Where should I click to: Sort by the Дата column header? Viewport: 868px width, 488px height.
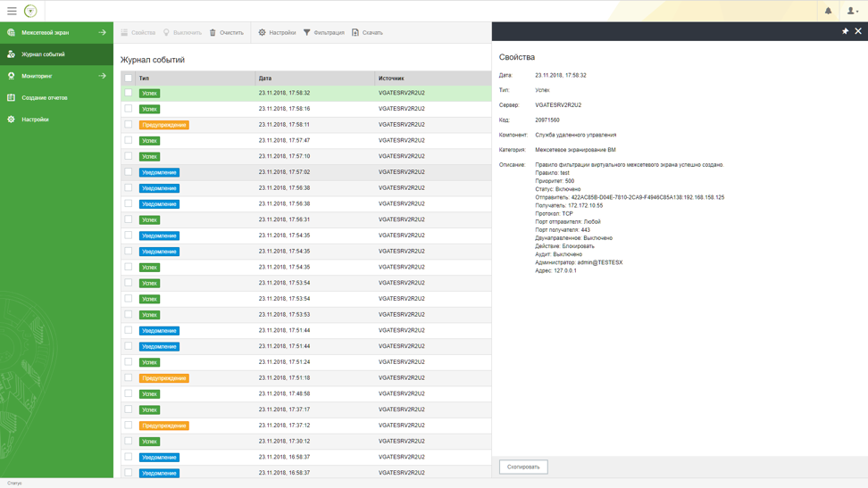265,78
